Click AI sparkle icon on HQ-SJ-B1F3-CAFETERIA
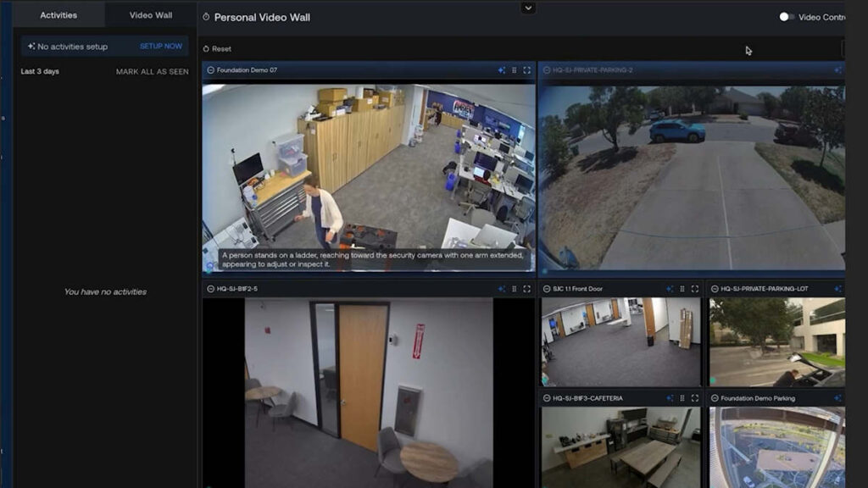 click(670, 398)
